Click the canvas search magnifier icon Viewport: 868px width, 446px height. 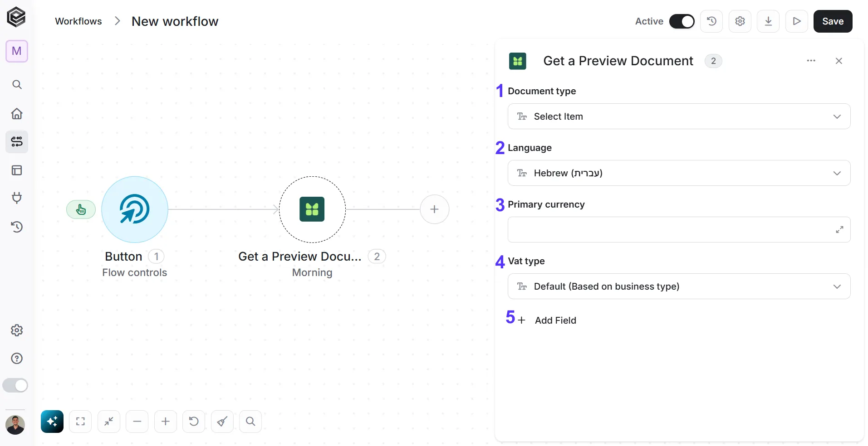[x=250, y=422]
